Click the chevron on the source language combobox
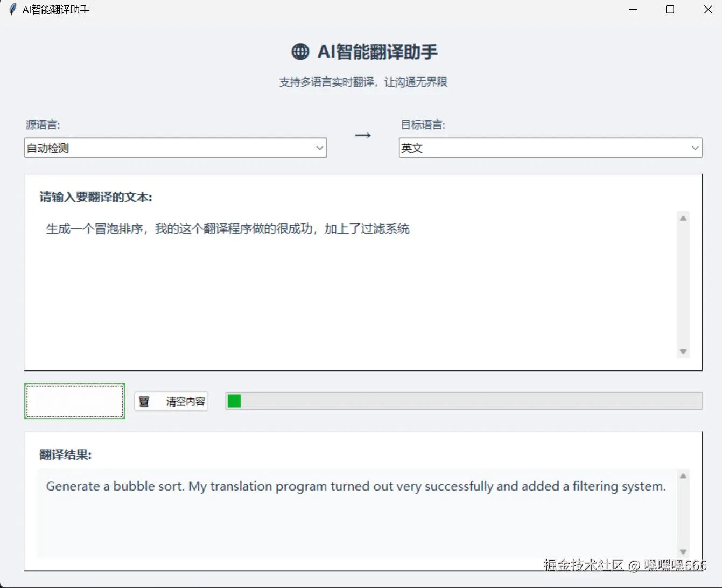Screen dimensions: 722x588 click(320, 148)
